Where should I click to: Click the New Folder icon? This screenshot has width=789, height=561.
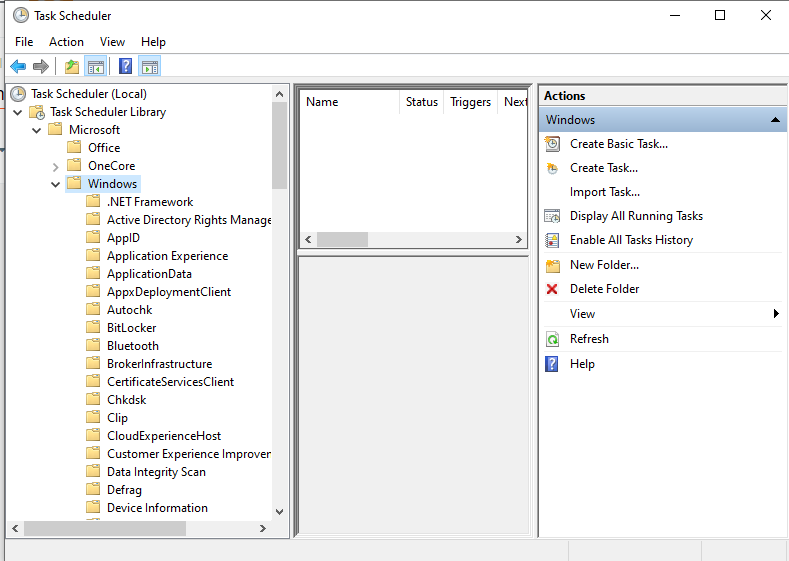tap(553, 265)
